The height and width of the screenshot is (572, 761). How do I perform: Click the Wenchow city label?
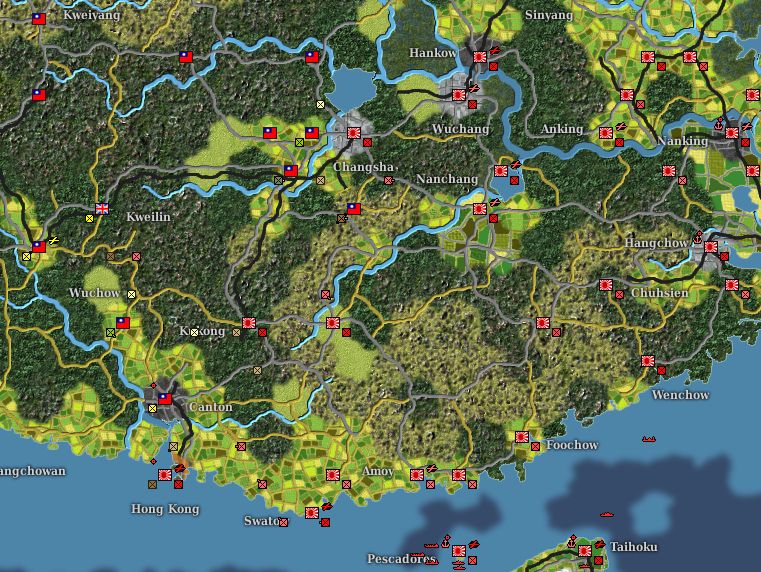(x=680, y=395)
